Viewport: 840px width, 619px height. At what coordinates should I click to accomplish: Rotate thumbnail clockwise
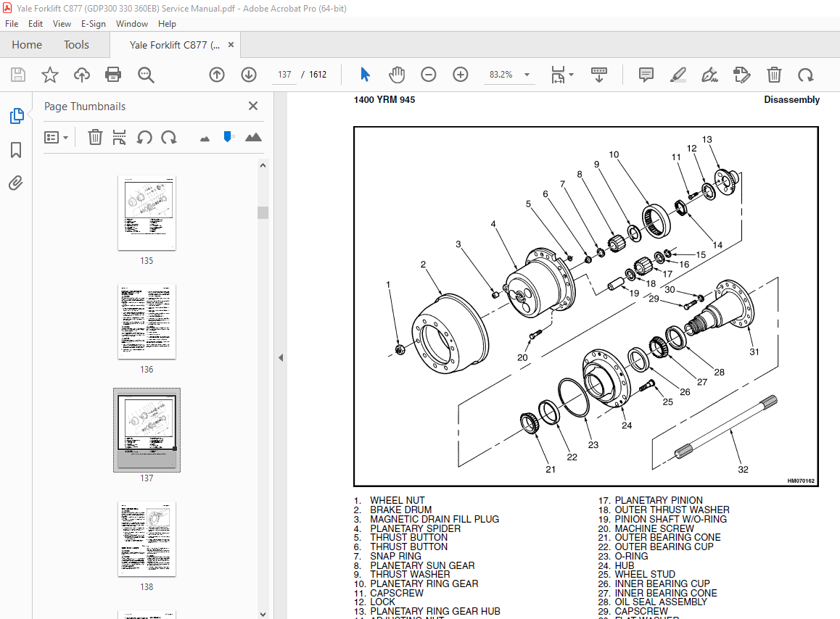(169, 137)
